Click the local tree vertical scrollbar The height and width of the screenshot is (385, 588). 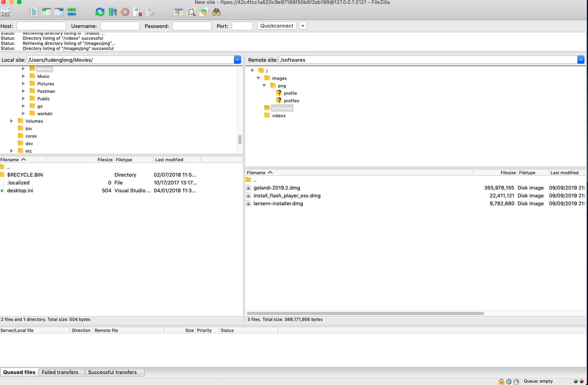(x=240, y=140)
